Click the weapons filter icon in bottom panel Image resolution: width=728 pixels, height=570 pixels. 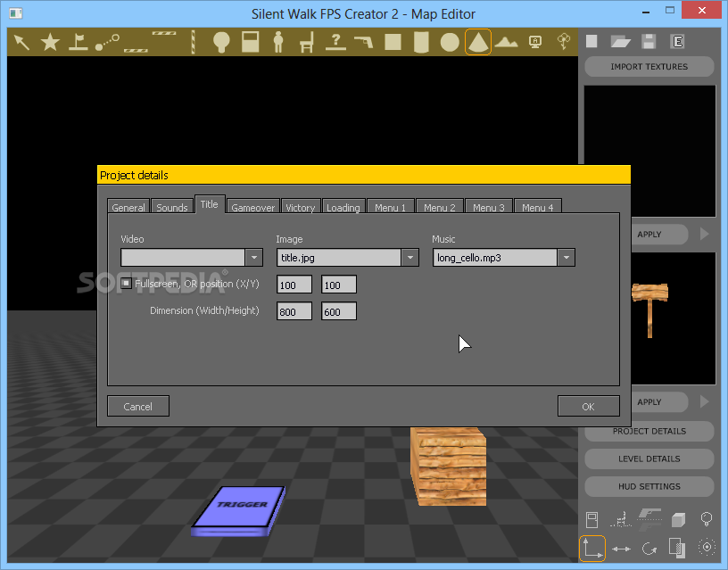pos(649,517)
